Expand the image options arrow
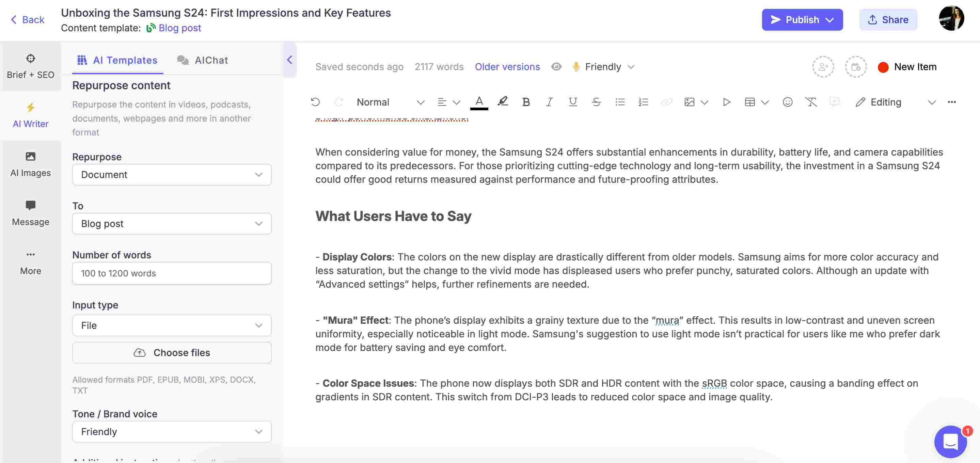 tap(704, 102)
